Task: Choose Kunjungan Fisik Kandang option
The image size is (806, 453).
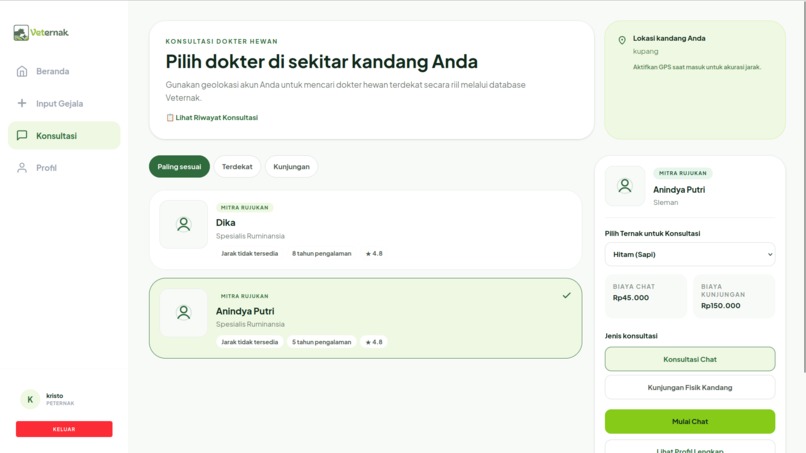Action: pyautogui.click(x=690, y=388)
